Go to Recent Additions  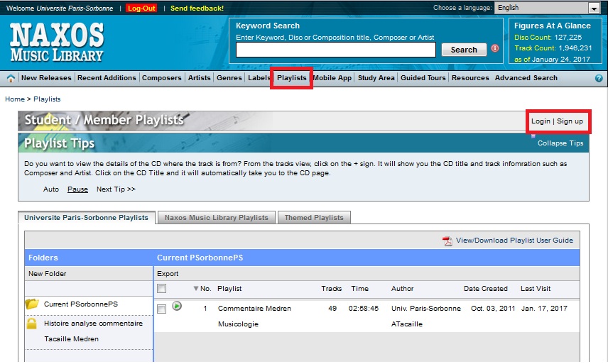(x=107, y=78)
